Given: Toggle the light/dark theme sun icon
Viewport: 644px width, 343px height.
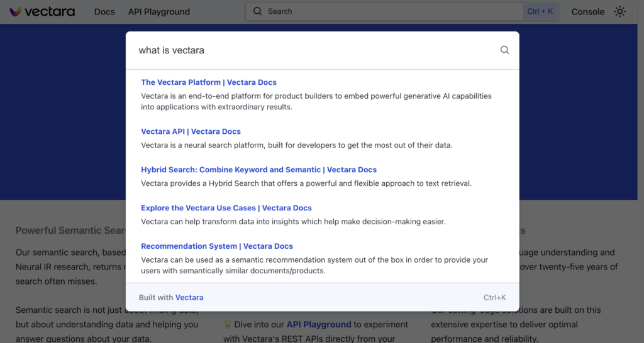Looking at the screenshot, I should click(x=620, y=11).
